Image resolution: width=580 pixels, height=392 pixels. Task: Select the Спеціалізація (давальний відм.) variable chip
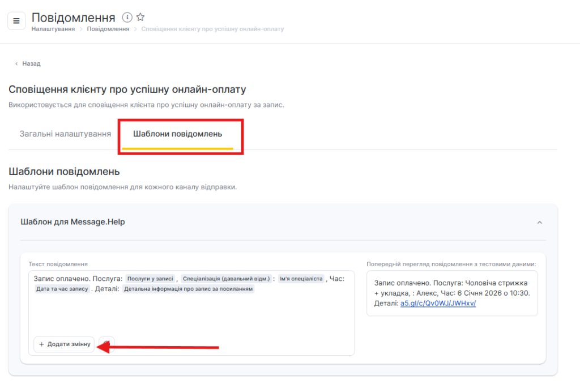click(x=227, y=279)
